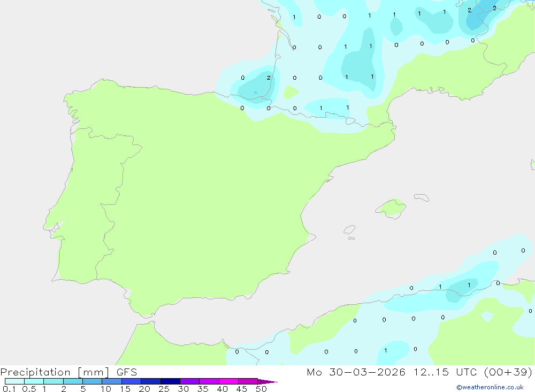Click the 30–35 mm legend color box

click(x=189, y=381)
